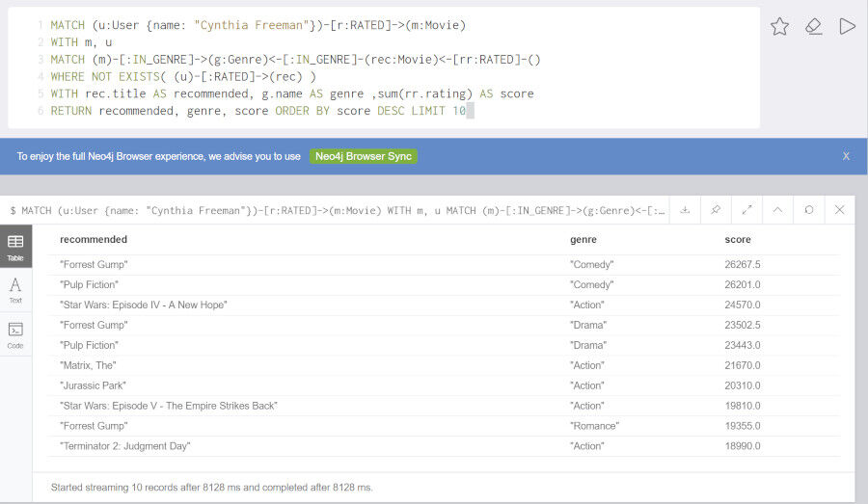
Task: Pin the result frame
Action: (716, 210)
